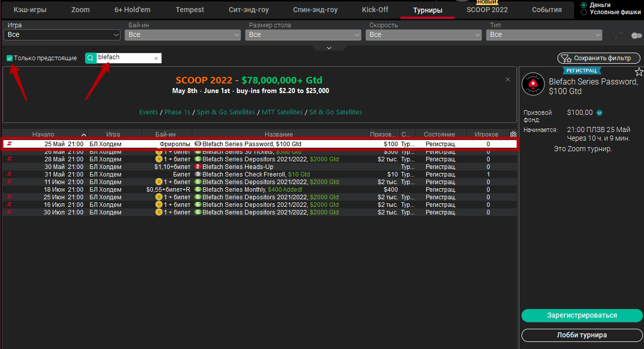Open the Tempest tab
This screenshot has width=644, height=349.
(190, 10)
